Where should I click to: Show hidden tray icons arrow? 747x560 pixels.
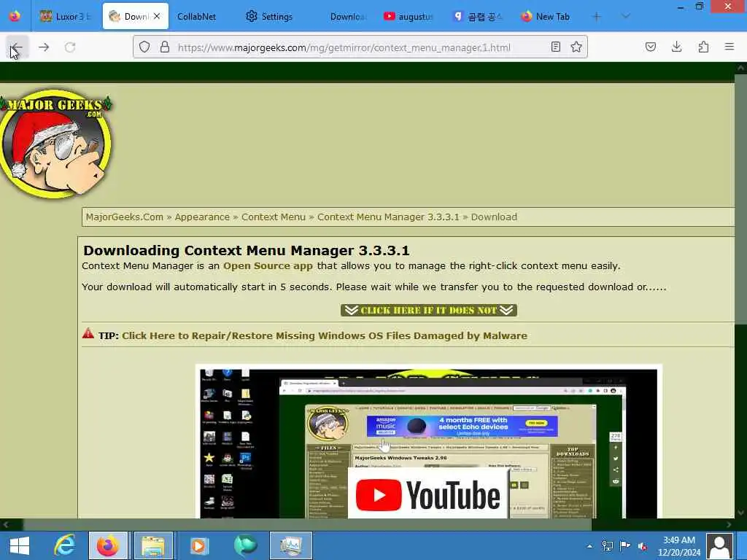coord(589,546)
